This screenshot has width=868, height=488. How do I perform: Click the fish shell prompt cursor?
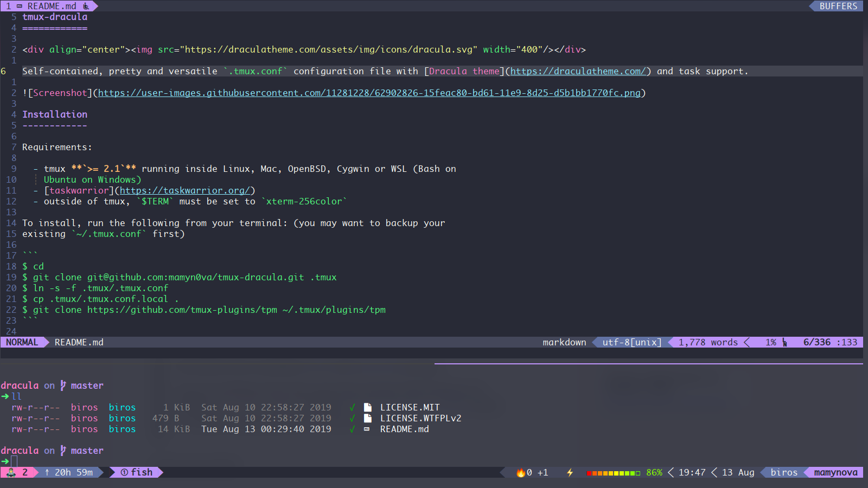pos(14,461)
